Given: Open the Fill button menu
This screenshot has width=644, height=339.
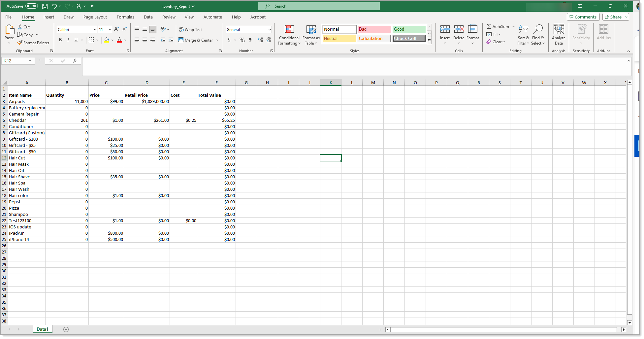Looking at the screenshot, I should 494,34.
